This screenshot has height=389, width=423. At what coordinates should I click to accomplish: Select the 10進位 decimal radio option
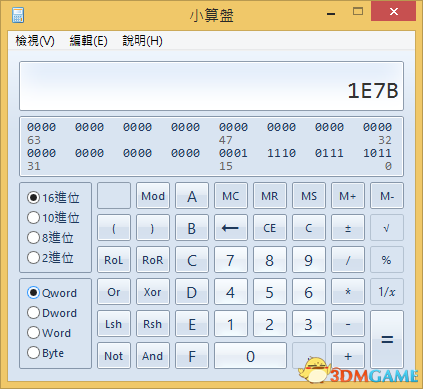pyautogui.click(x=53, y=218)
